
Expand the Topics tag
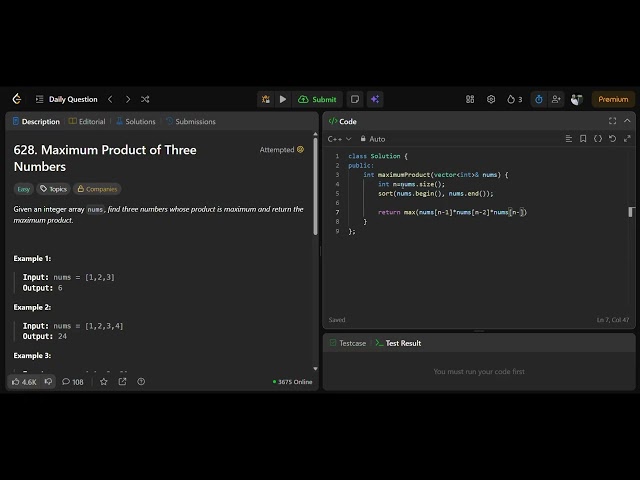tap(53, 189)
